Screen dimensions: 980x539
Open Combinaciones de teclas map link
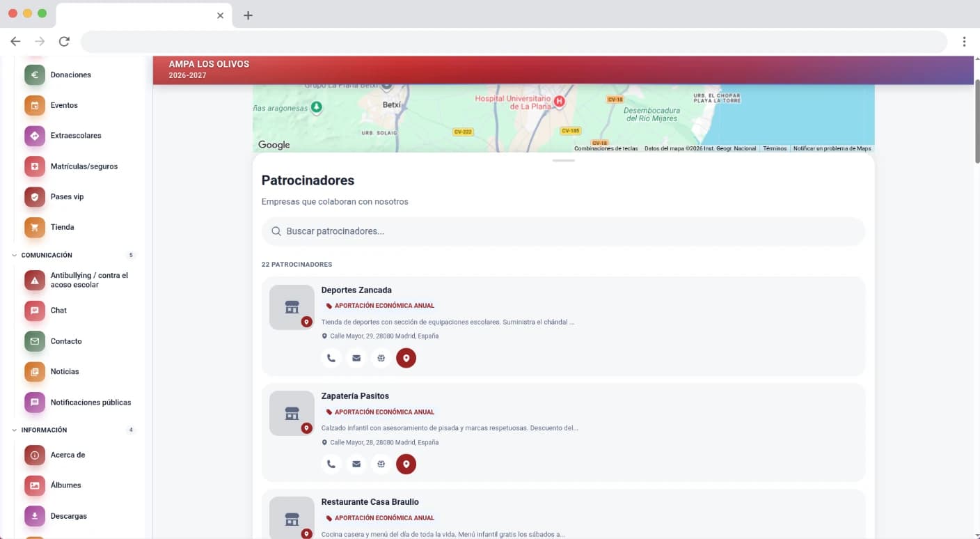pyautogui.click(x=606, y=148)
